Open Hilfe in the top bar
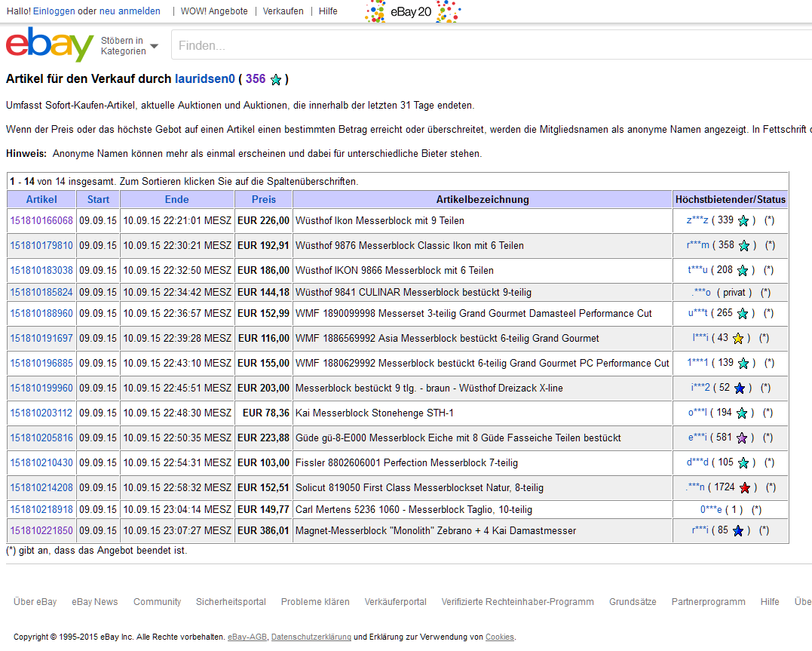The width and height of the screenshot is (812, 651). coord(328,11)
